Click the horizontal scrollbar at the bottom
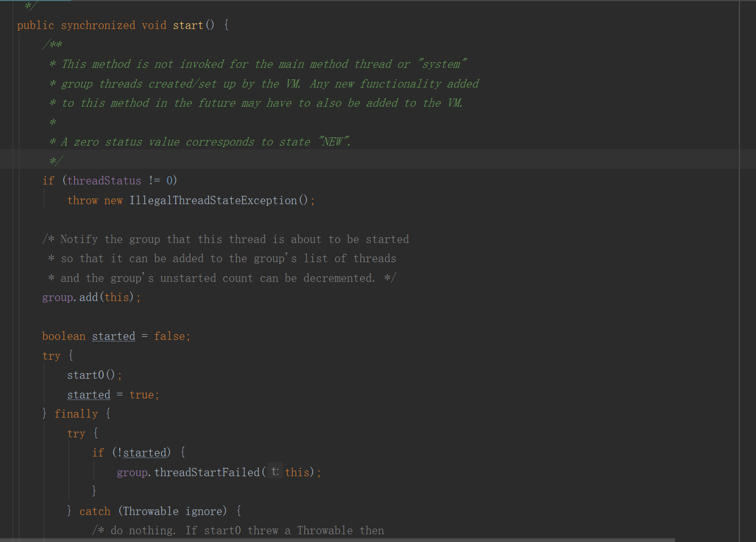The image size is (756, 542). pos(337,540)
